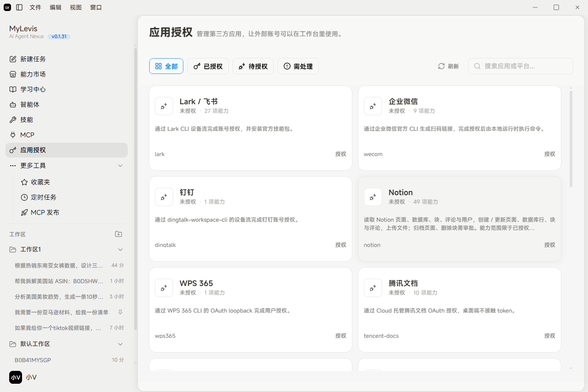Click the MyLevis LV app logo
Image resolution: width=588 pixels, height=392 pixels.
pyautogui.click(x=7, y=7)
